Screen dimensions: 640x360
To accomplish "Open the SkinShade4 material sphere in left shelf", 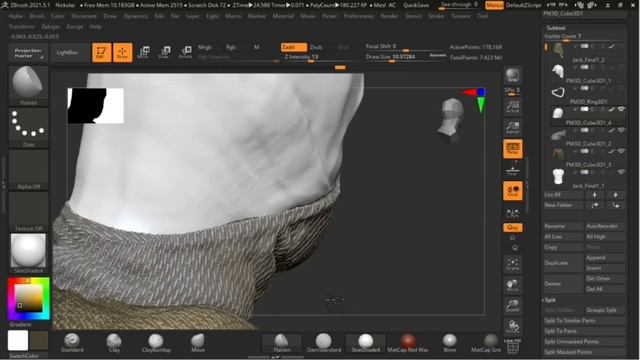I will point(28,253).
